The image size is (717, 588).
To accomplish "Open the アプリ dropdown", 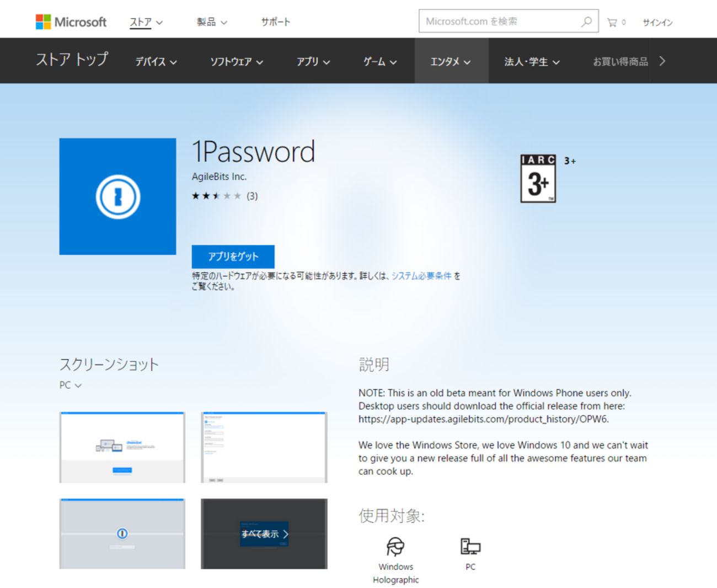I will (313, 62).
